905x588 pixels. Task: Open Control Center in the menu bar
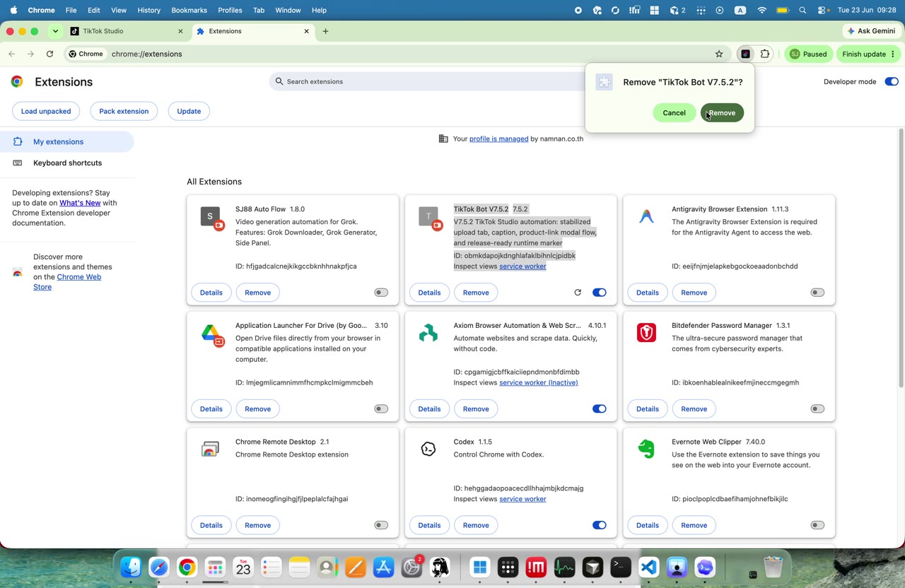pos(823,10)
